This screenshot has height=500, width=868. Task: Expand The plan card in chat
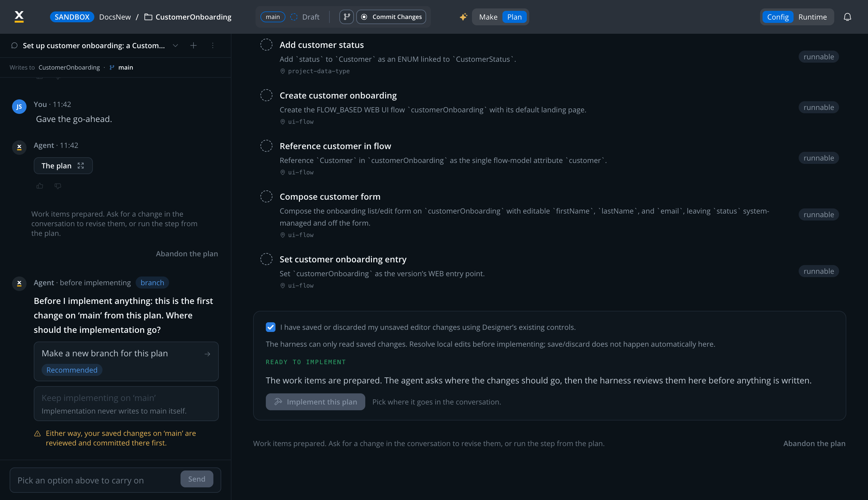[63, 166]
